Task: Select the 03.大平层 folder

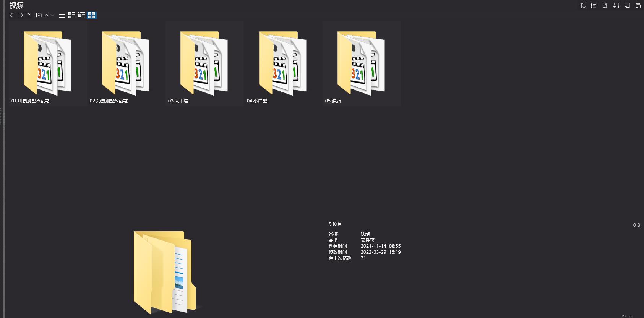Action: [204, 63]
